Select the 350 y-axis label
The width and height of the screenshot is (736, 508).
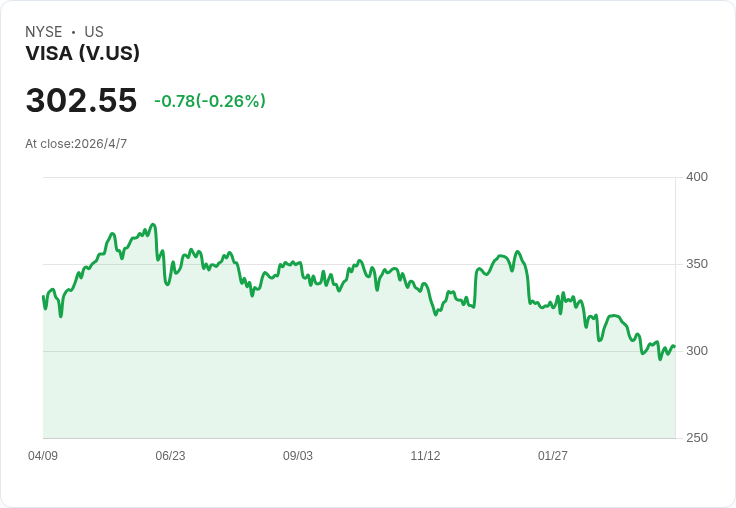tap(696, 264)
